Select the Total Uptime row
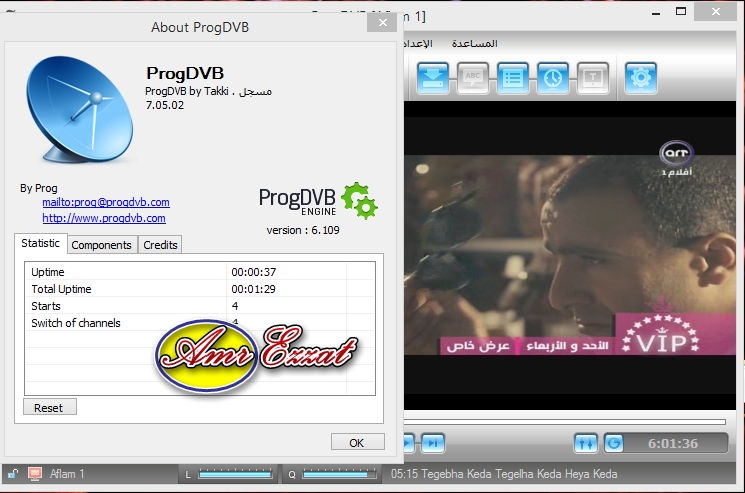The image size is (745, 493). [x=200, y=289]
